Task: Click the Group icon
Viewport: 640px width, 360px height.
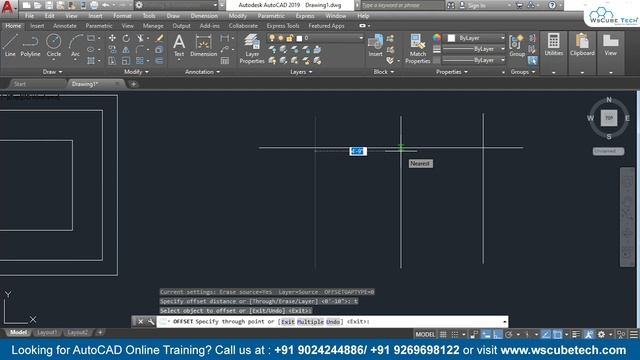Action: 517,45
